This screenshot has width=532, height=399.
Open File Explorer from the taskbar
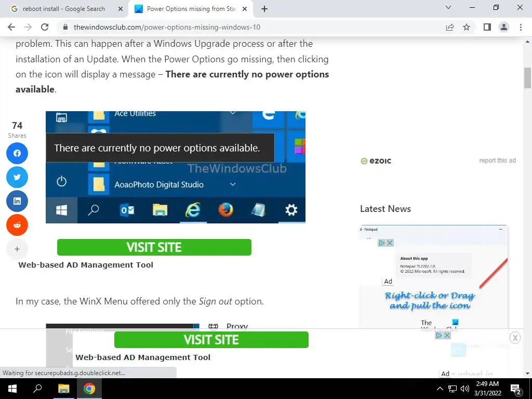pos(63,389)
